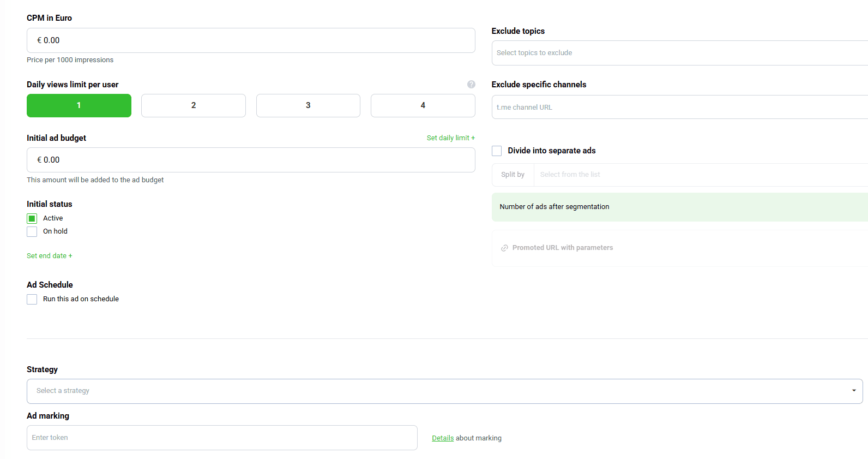Click the Initial ad budget input

pyautogui.click(x=251, y=160)
